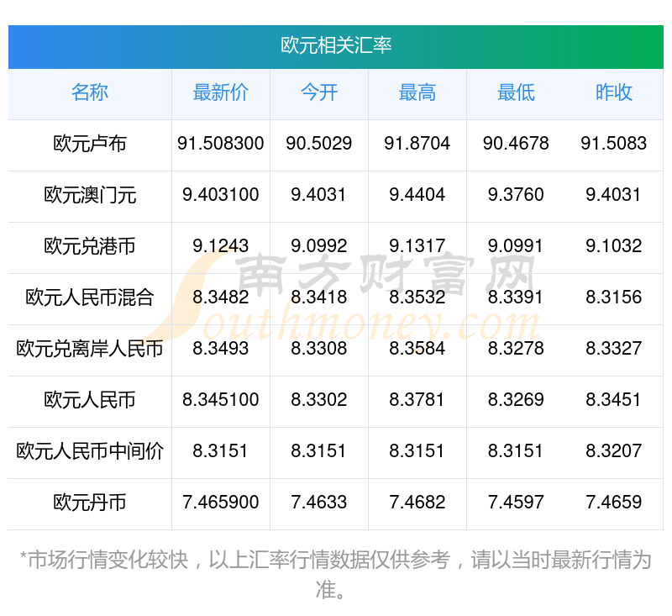Click the opening value 8.3418

[319, 297]
